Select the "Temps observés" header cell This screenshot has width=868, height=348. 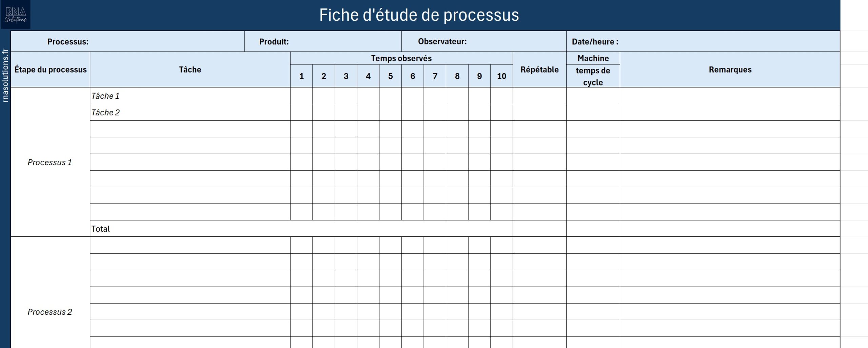coord(401,58)
